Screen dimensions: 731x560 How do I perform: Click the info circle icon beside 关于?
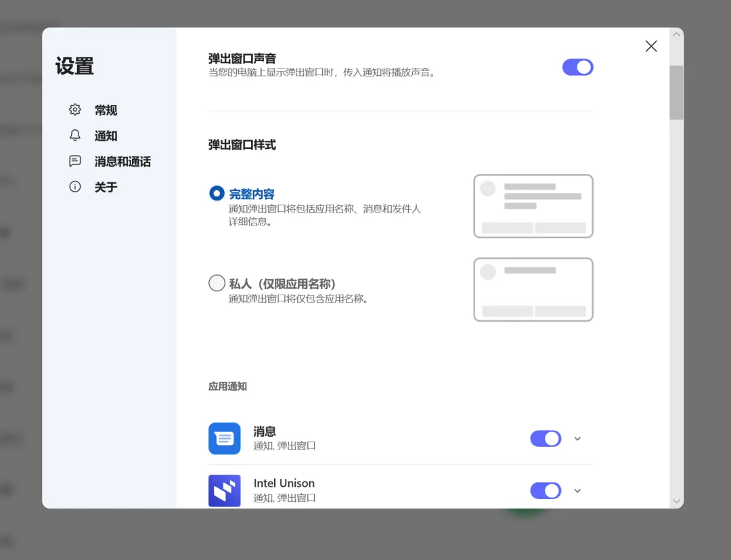click(x=75, y=186)
